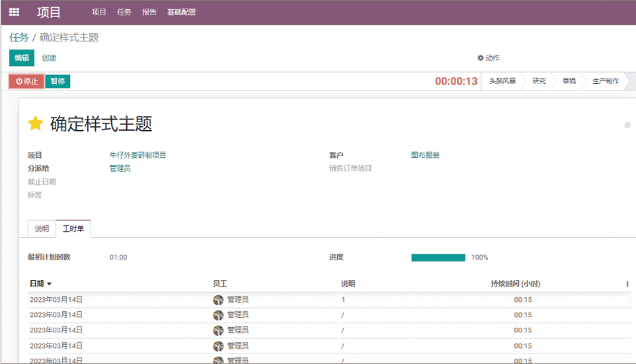Open the apps grid menu icon
636x364 pixels.
[x=14, y=12]
